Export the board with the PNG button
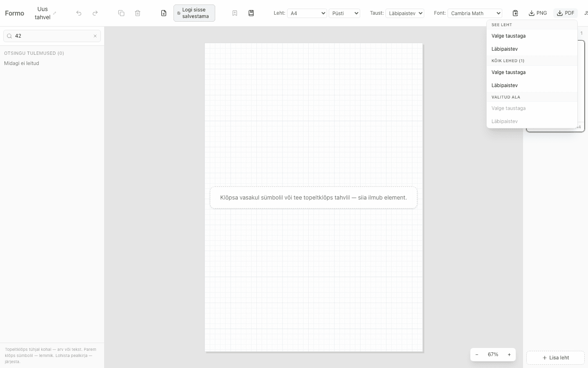The image size is (588, 368). click(538, 13)
